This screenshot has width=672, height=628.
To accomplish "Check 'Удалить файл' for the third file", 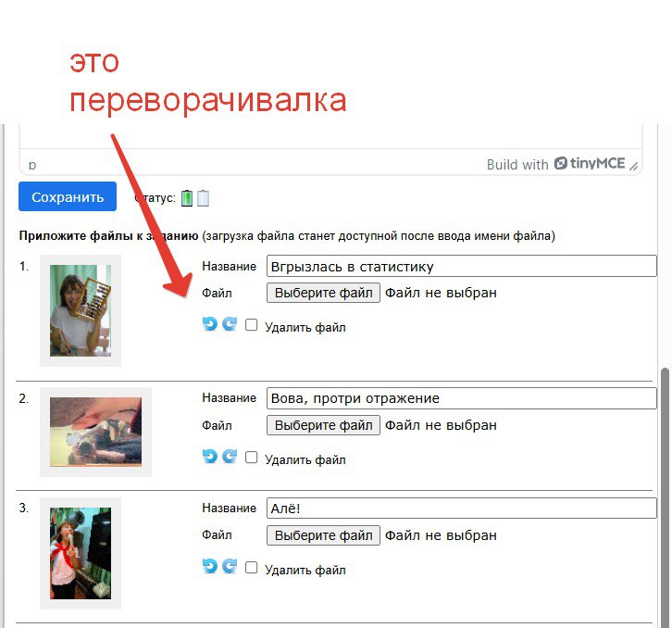I will [x=252, y=567].
